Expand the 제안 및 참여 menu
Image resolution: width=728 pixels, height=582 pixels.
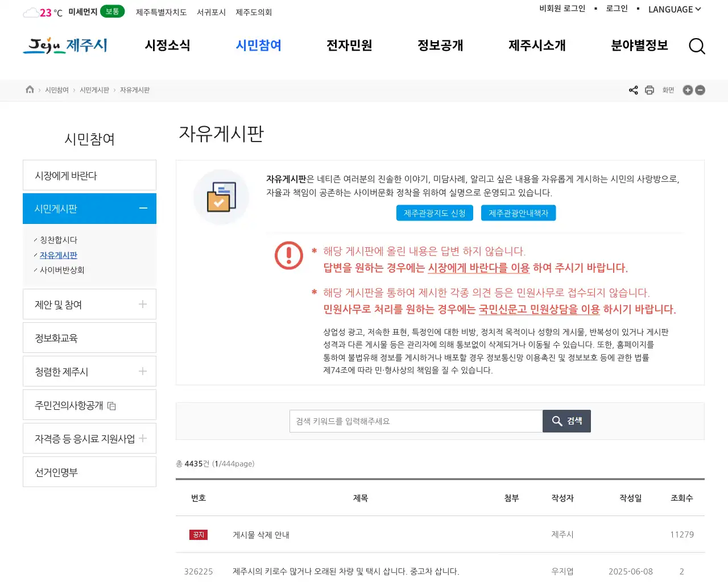pyautogui.click(x=143, y=304)
